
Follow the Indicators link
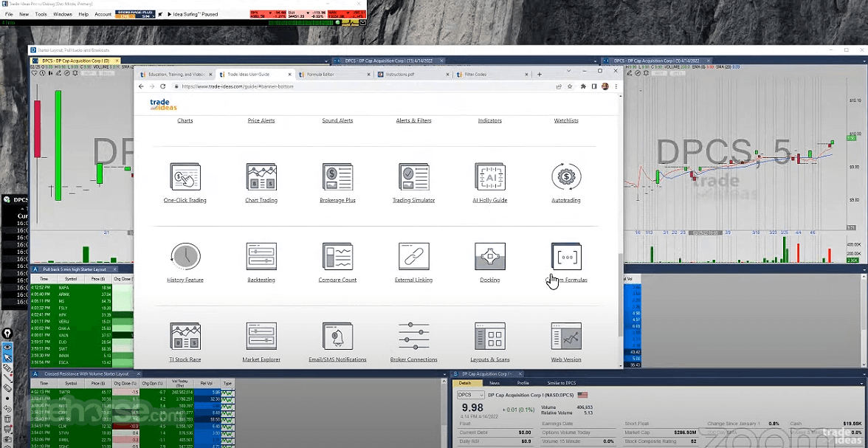490,120
